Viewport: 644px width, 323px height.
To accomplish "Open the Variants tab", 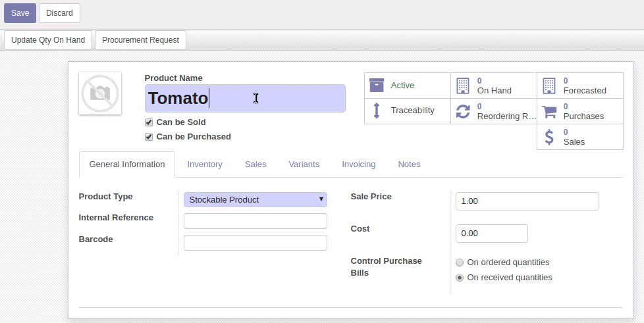I will click(304, 164).
